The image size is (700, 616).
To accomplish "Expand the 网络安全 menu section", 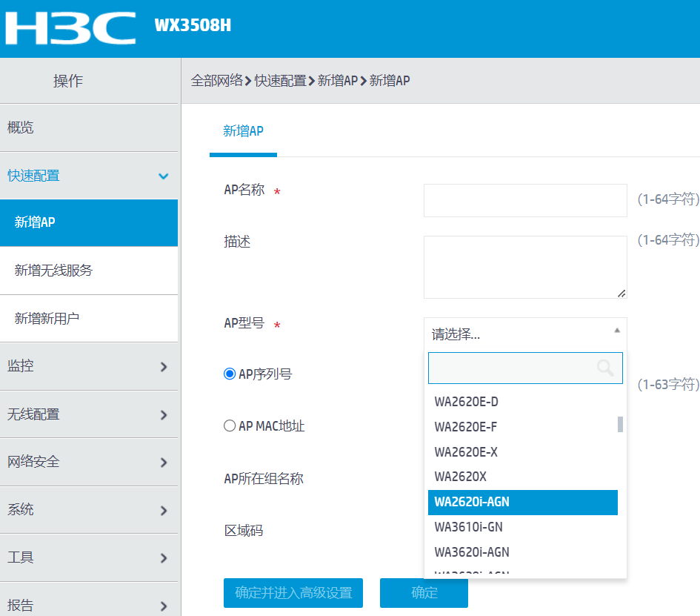I will [x=164, y=463].
